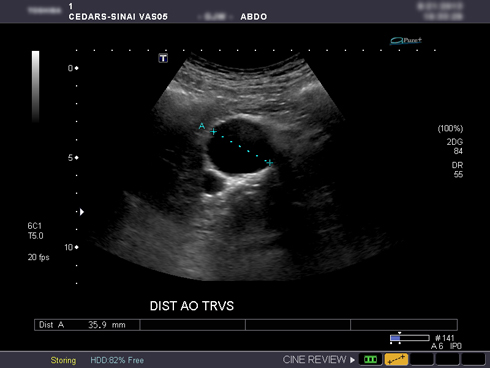Click the Pure+ imaging logo icon

(x=406, y=41)
